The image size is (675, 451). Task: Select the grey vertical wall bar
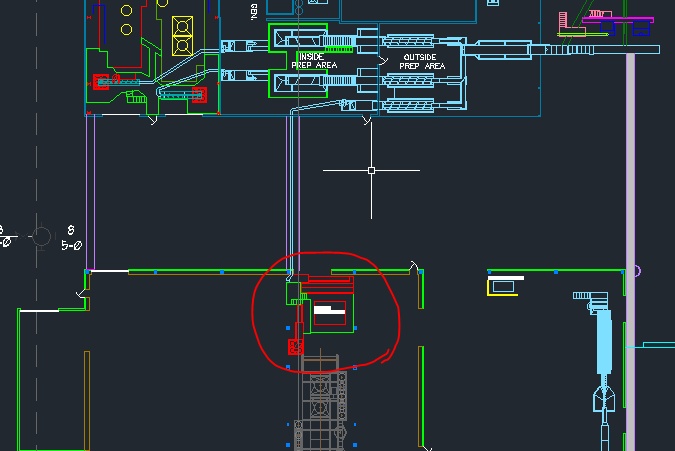tap(630, 252)
